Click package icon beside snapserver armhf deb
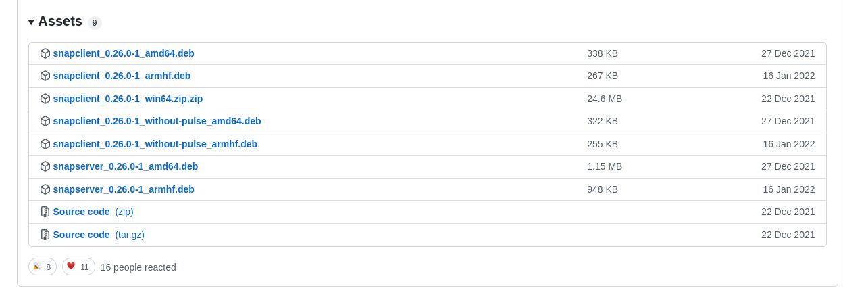Viewport: 868px width, 299px height. click(x=45, y=189)
